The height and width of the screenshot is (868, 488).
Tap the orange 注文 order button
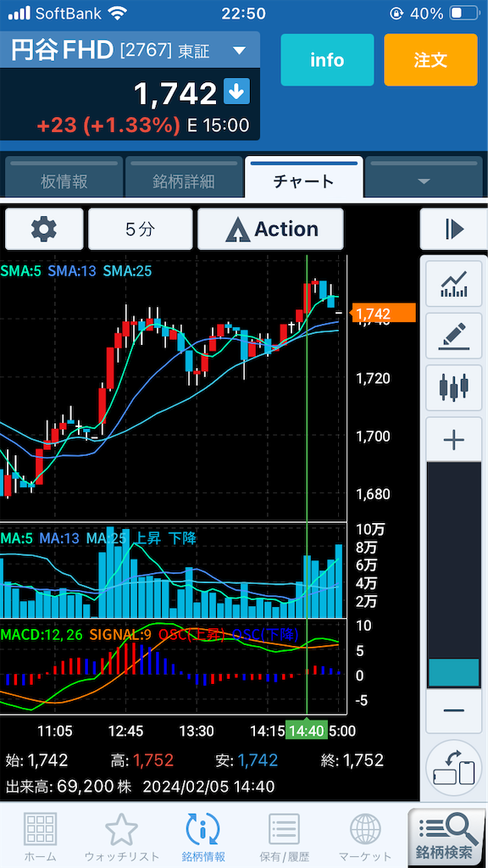(430, 60)
